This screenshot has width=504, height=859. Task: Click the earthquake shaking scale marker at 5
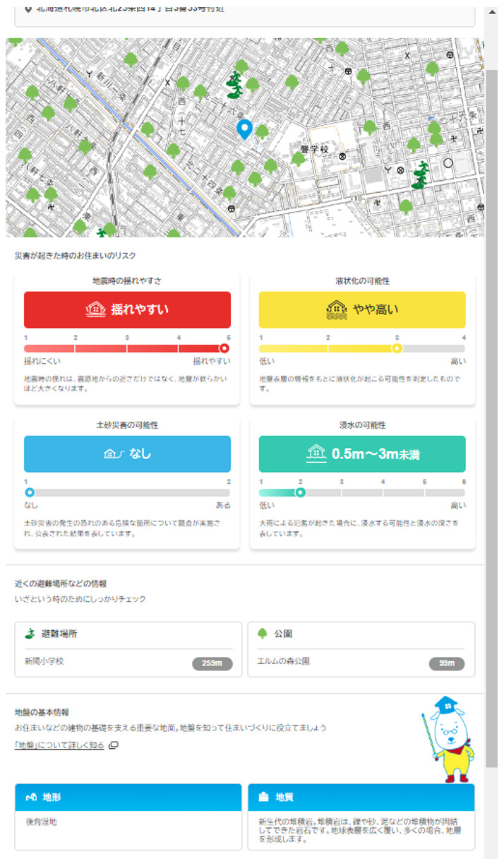click(x=224, y=348)
